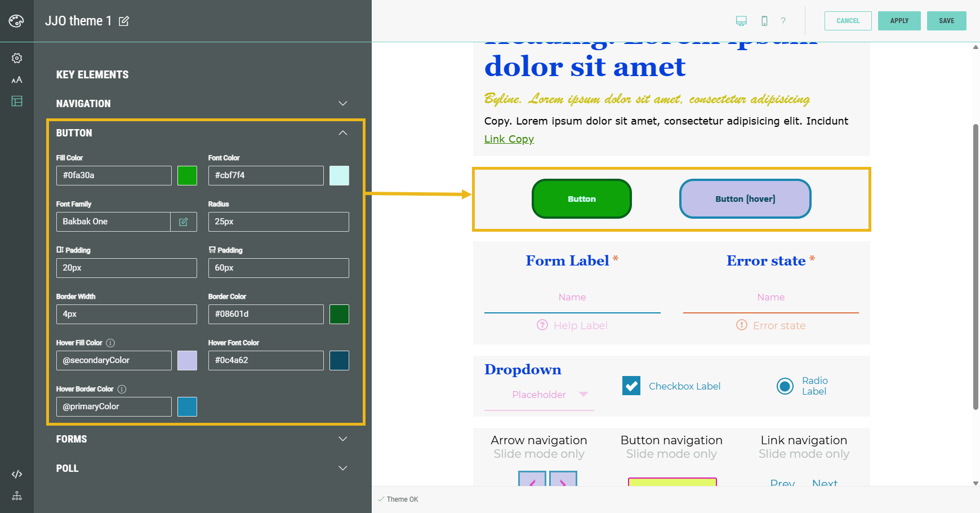This screenshot has height=513, width=980.
Task: Edit the theme name with pencil icon
Action: coord(124,21)
